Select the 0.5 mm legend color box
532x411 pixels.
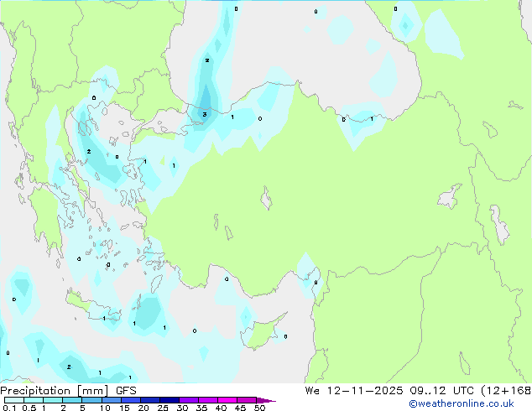pyautogui.click(x=34, y=400)
